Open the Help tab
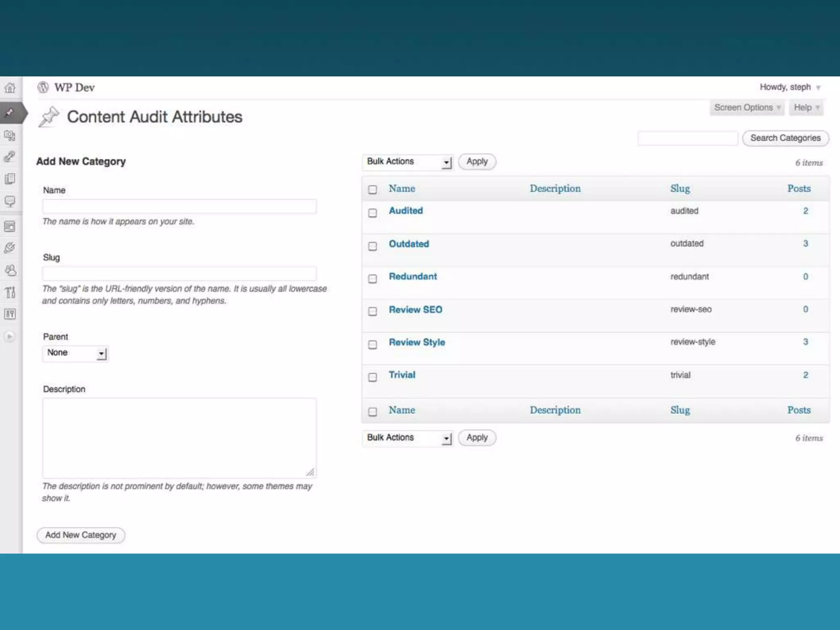840x630 pixels. [806, 108]
